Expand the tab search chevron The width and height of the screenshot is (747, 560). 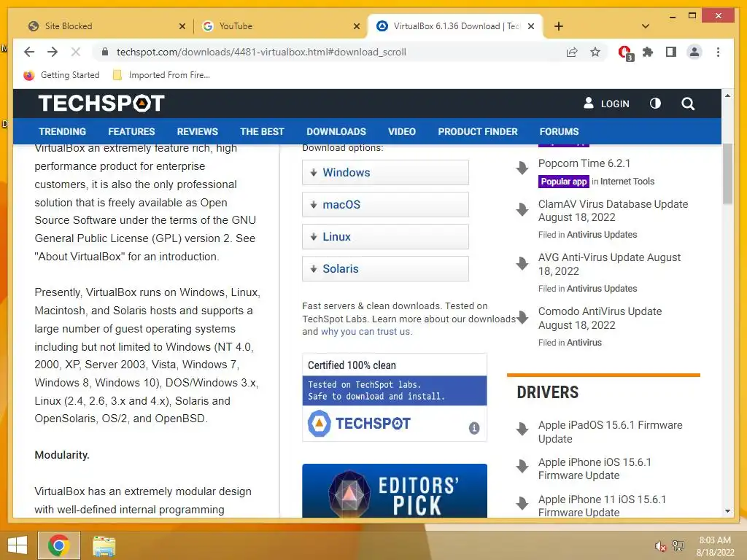tap(646, 26)
